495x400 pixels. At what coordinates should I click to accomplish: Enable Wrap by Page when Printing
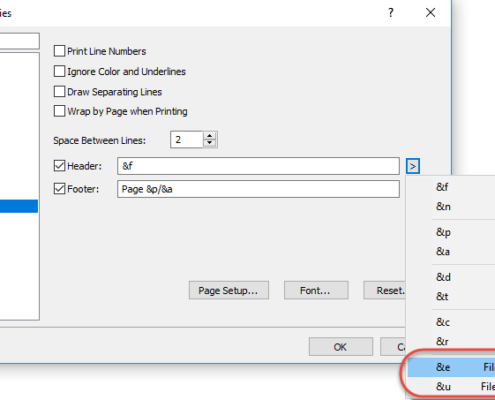tap(59, 111)
